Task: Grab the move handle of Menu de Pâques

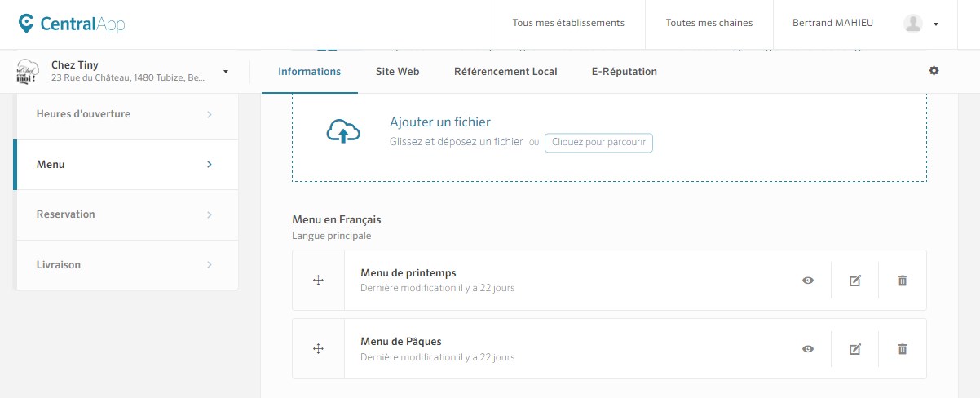Action: click(318, 349)
